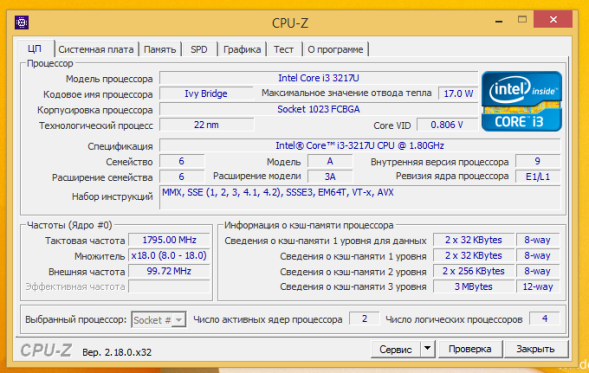Open the О программе tab

pos(335,50)
